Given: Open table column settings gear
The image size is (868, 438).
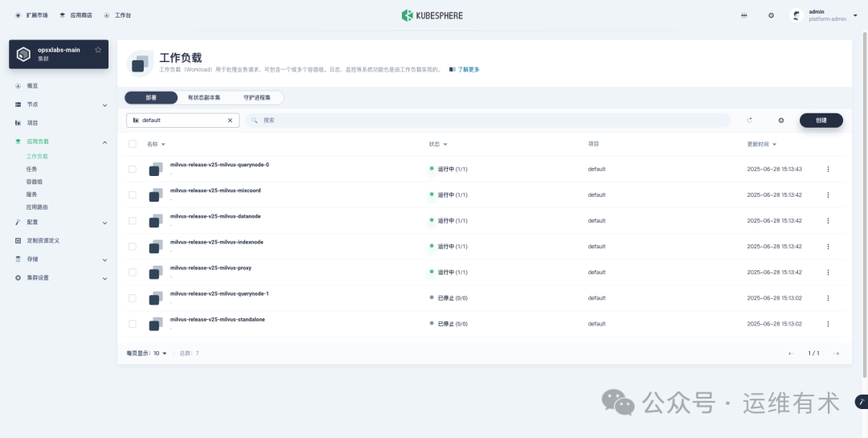Looking at the screenshot, I should coord(781,121).
